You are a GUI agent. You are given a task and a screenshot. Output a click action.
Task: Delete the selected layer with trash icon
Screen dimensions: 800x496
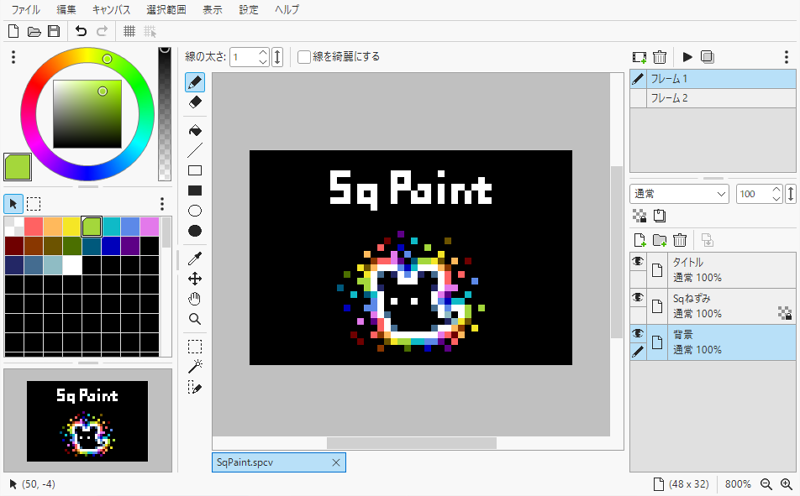coord(680,240)
